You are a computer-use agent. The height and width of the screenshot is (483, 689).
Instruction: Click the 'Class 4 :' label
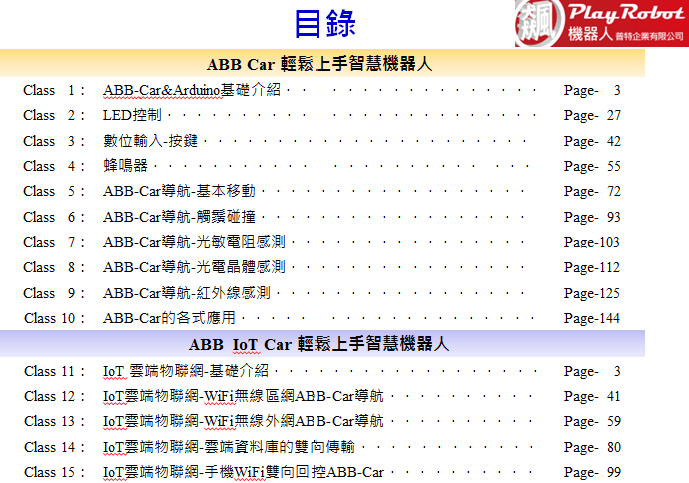pos(54,166)
